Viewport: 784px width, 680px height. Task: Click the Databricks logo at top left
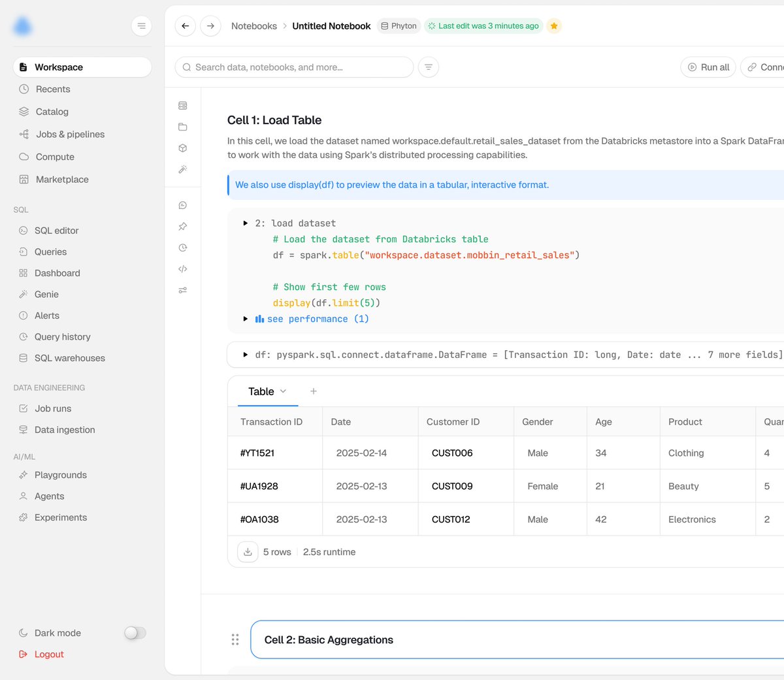23,26
